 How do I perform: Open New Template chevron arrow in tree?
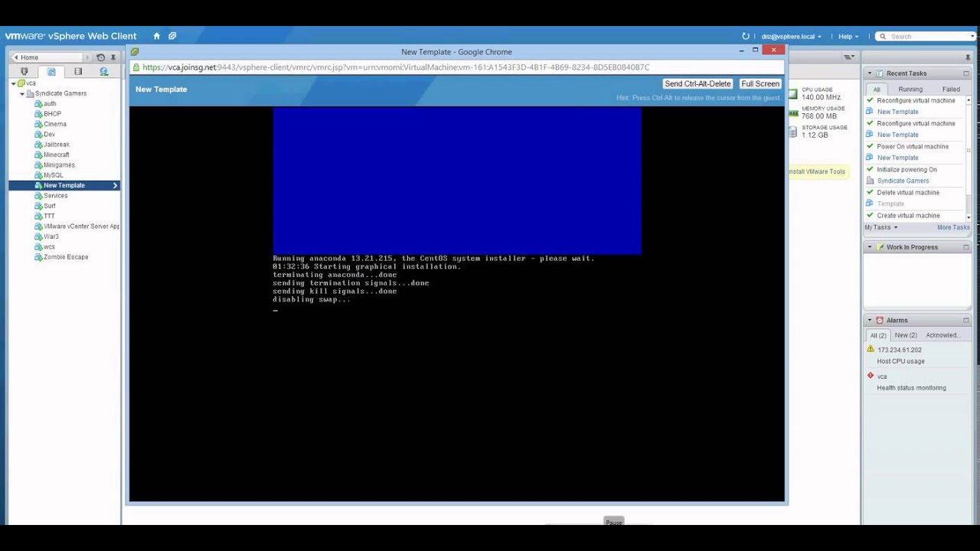tap(115, 185)
